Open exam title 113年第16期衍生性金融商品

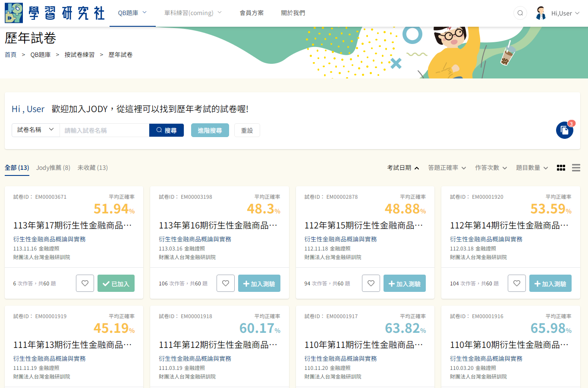[x=218, y=225]
